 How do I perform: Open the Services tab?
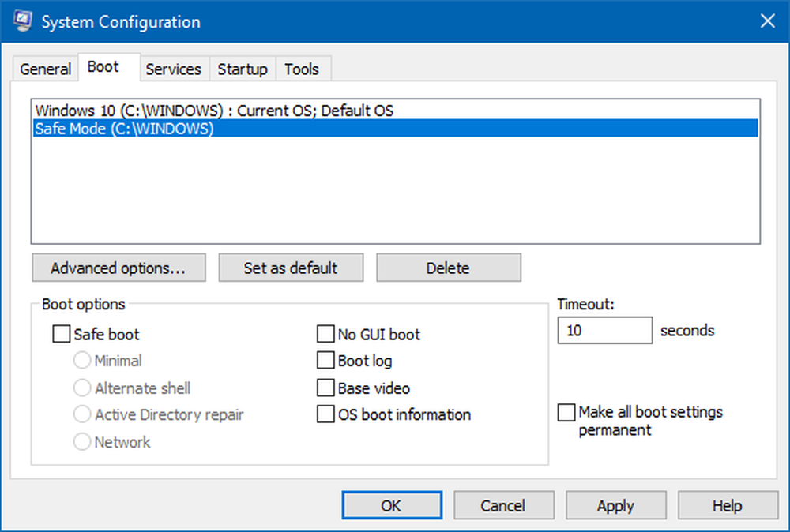click(173, 69)
